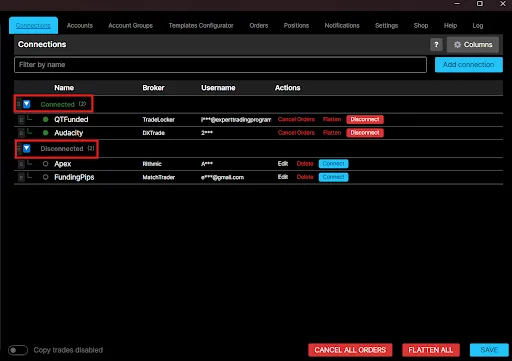Click empty status circle for Apex
This screenshot has height=361, width=512.
46,164
